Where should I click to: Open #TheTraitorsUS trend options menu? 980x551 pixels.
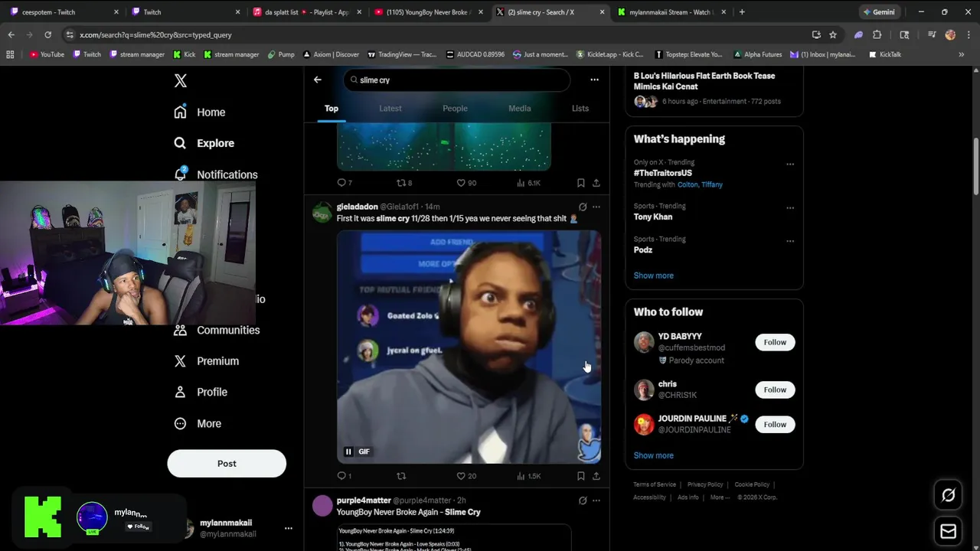790,164
